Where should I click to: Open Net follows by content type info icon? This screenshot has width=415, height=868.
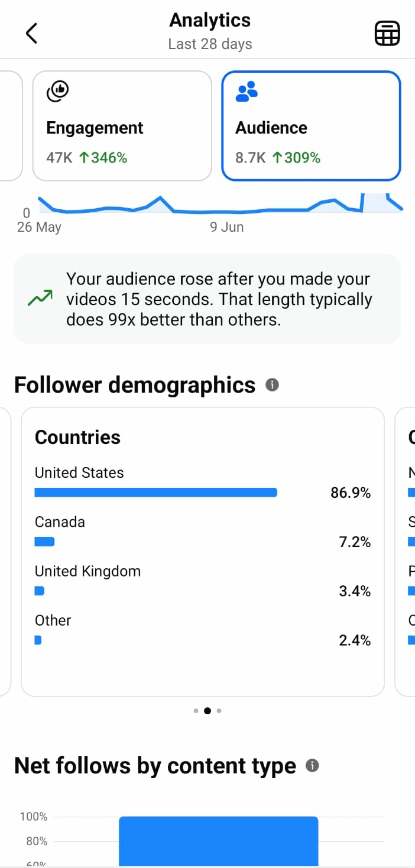[312, 766]
